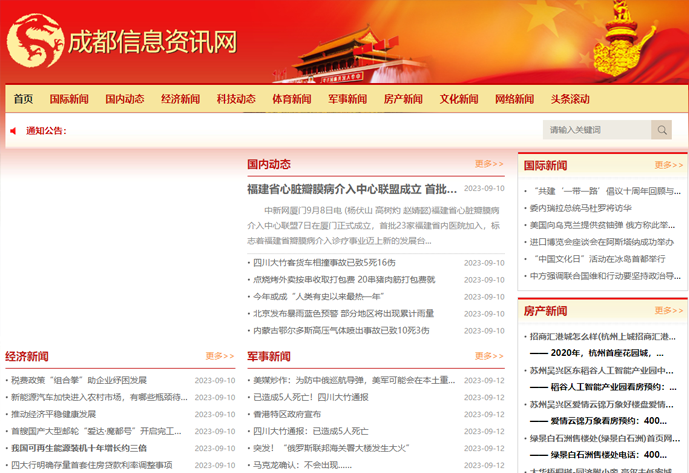The image size is (689, 473).
Task: Open 税费政策"组合拳" economy article
Action: [79, 380]
